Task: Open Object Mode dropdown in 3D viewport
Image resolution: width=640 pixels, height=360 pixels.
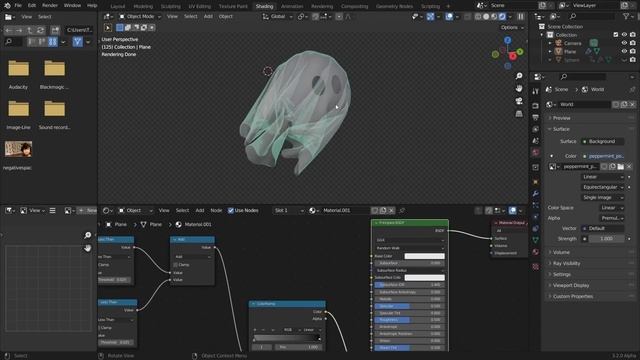Action: (140, 17)
